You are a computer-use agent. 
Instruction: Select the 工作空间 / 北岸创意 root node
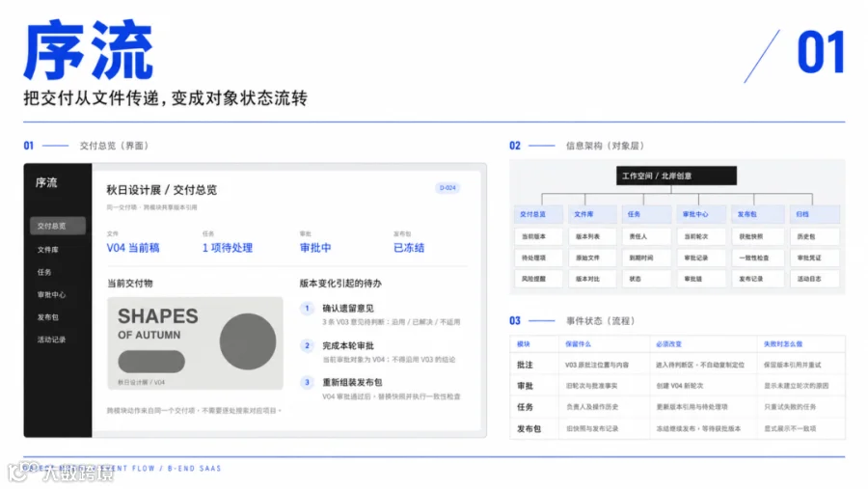[x=676, y=176]
